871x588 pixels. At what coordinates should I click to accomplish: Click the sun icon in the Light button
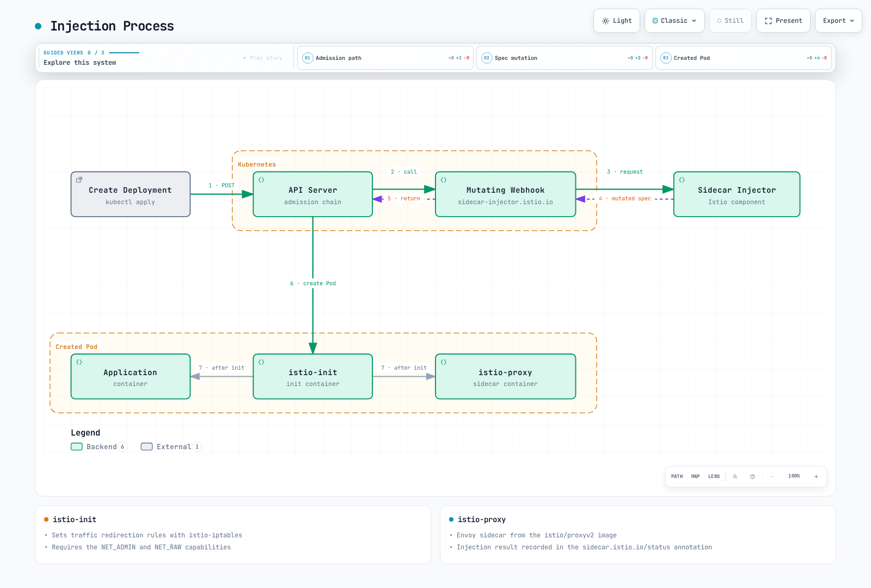coord(605,21)
